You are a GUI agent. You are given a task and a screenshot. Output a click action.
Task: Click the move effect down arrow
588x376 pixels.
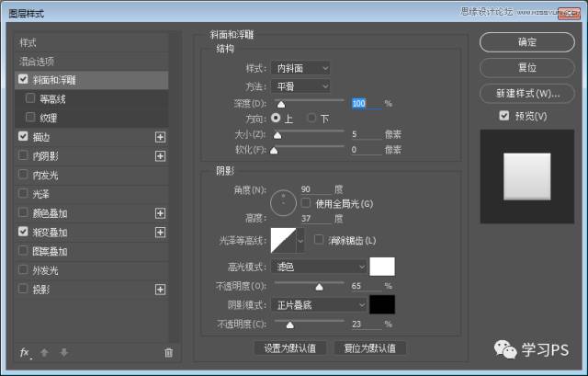click(x=62, y=352)
